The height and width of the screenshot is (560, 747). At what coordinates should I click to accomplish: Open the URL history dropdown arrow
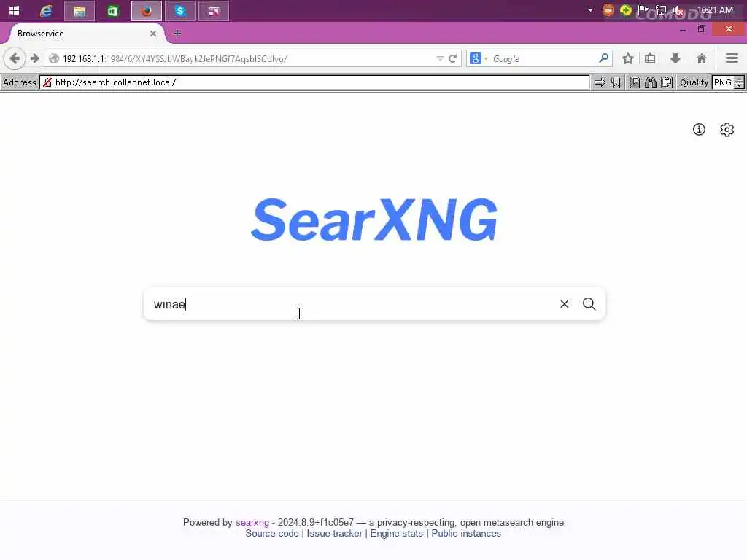[x=440, y=58]
